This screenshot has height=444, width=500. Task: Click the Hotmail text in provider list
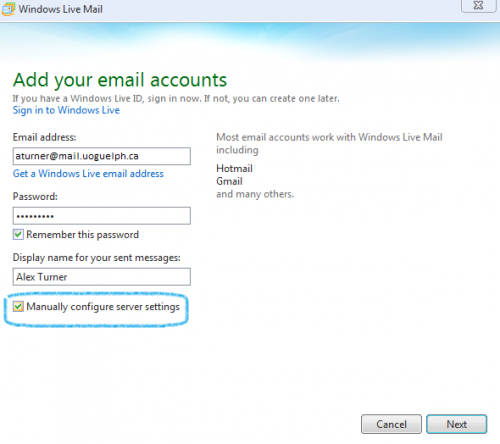click(234, 168)
